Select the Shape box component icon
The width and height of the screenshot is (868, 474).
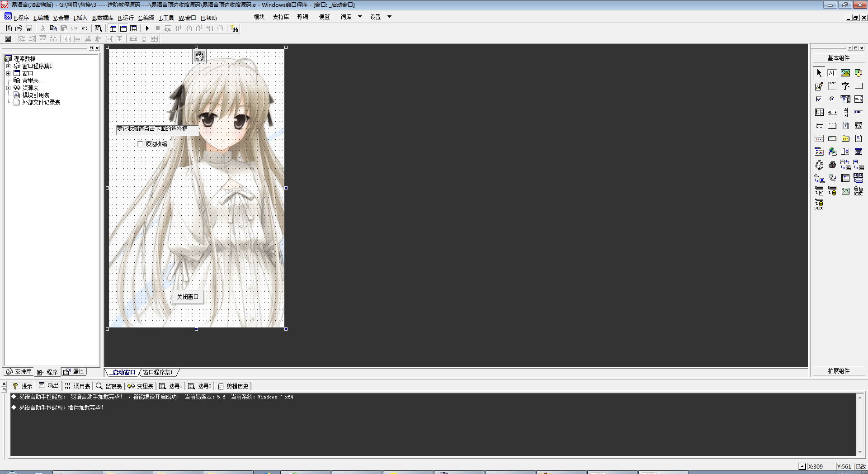tap(859, 73)
